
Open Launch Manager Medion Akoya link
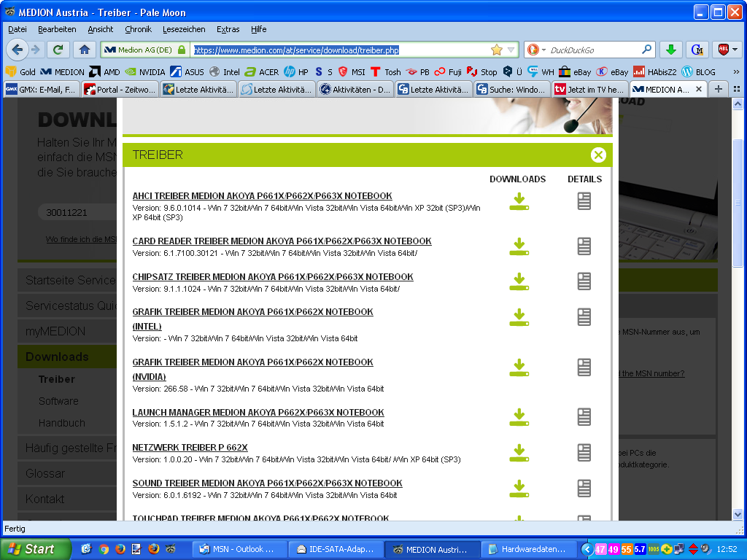point(258,413)
